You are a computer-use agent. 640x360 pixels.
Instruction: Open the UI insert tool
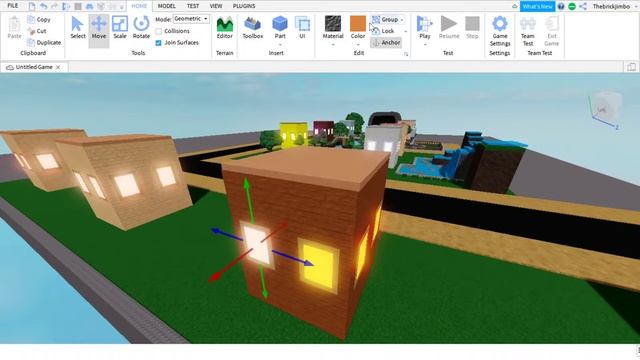point(302,28)
